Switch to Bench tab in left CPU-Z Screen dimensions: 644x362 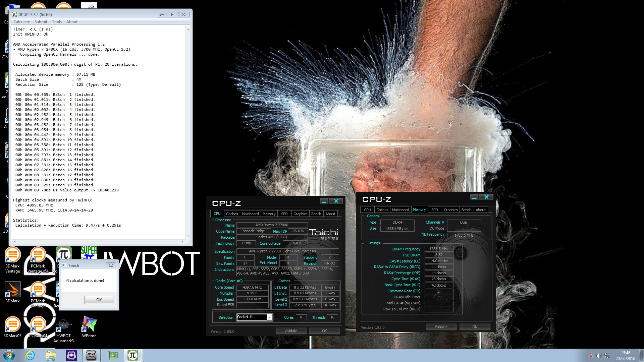(316, 214)
